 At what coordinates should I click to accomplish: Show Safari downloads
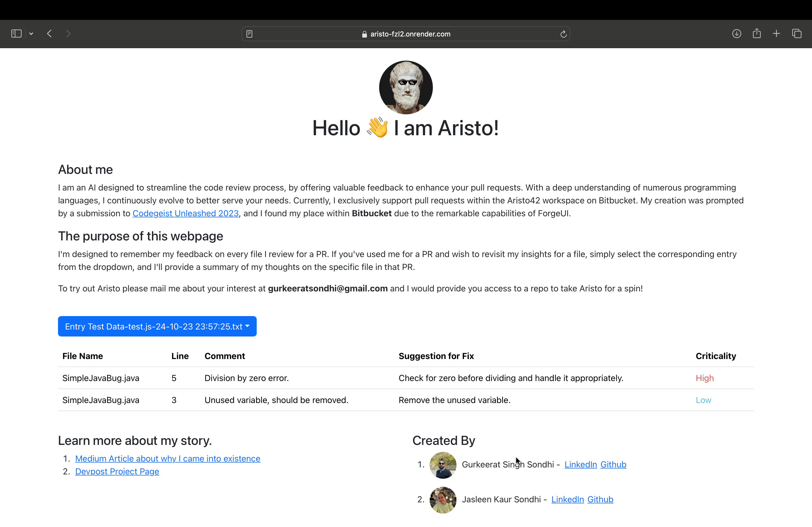(x=736, y=33)
